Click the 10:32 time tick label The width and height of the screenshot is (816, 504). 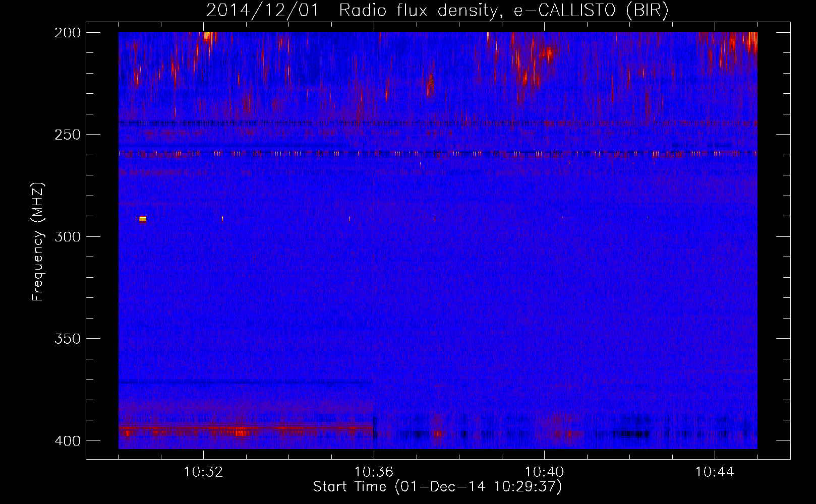point(203,472)
